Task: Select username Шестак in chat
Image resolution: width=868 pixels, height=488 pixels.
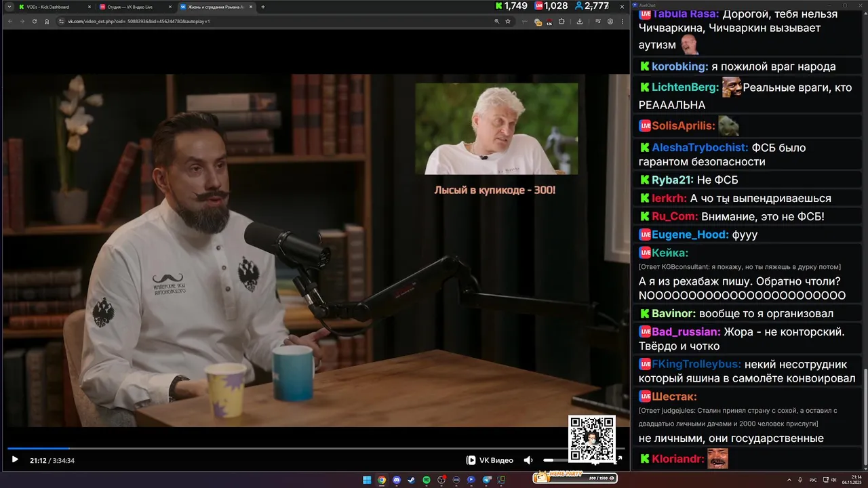Action: click(x=674, y=396)
